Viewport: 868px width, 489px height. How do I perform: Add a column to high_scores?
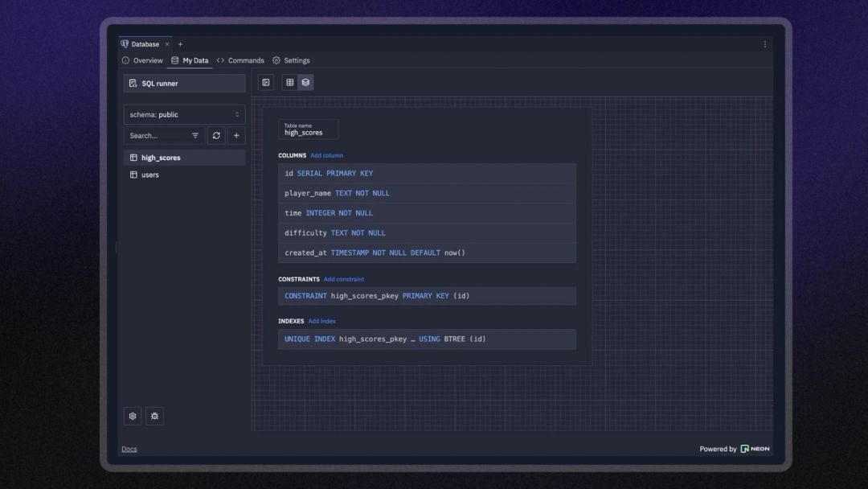pos(326,155)
